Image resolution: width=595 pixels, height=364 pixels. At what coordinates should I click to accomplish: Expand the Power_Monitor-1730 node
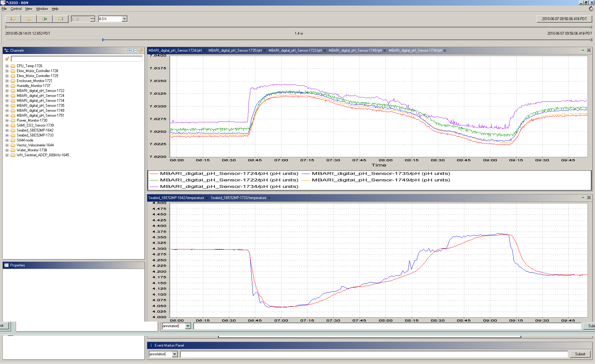(7, 120)
